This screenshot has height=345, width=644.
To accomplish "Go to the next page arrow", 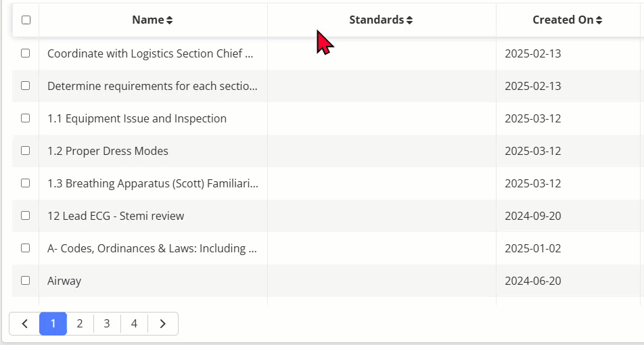I will (x=162, y=323).
